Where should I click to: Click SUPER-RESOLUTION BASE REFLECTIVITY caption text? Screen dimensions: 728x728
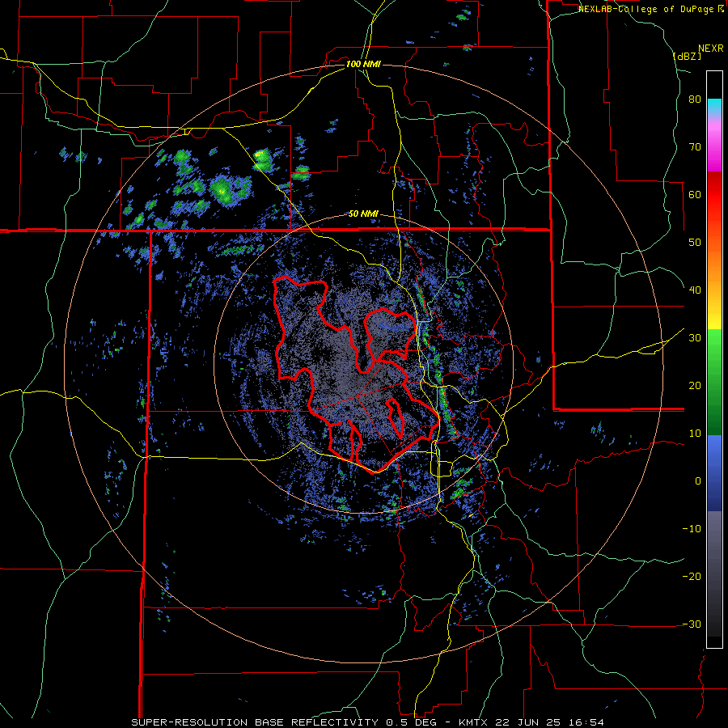point(255,722)
